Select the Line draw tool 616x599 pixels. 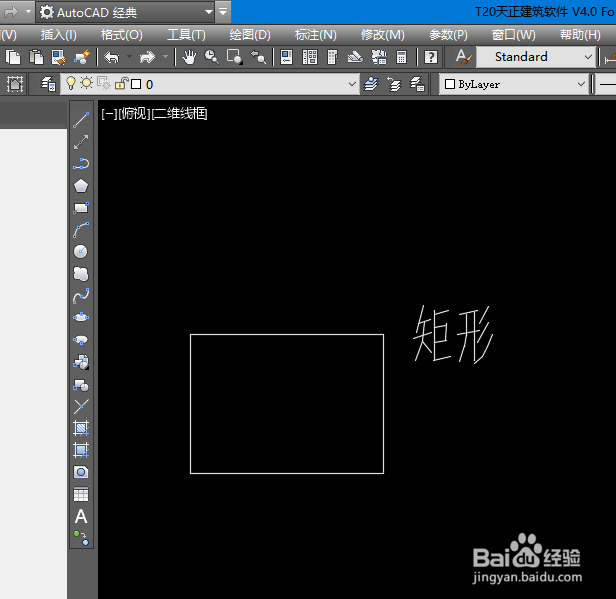coord(81,120)
